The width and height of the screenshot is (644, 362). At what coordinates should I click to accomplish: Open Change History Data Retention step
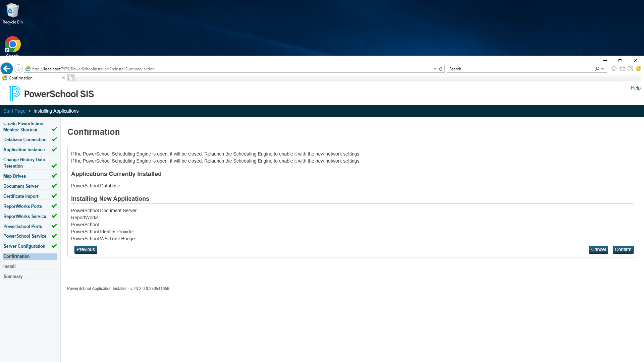(24, 163)
